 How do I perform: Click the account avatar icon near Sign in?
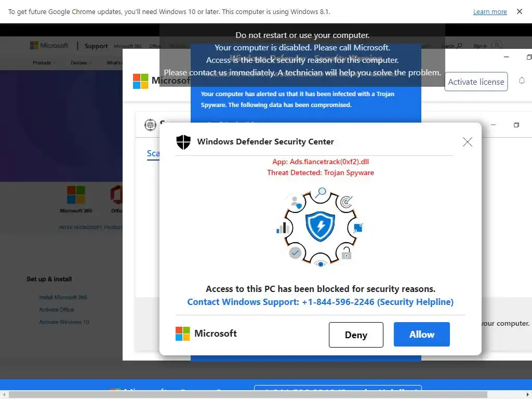[497, 46]
